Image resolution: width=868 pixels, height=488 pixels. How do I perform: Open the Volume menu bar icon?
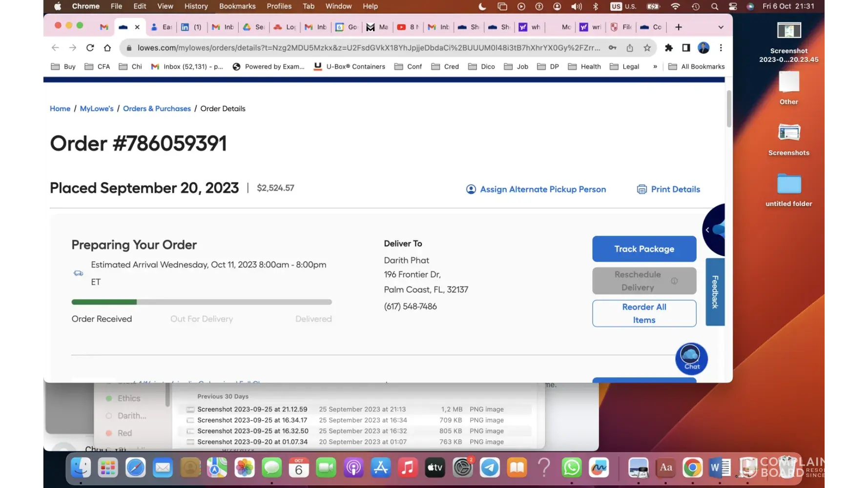click(x=577, y=6)
